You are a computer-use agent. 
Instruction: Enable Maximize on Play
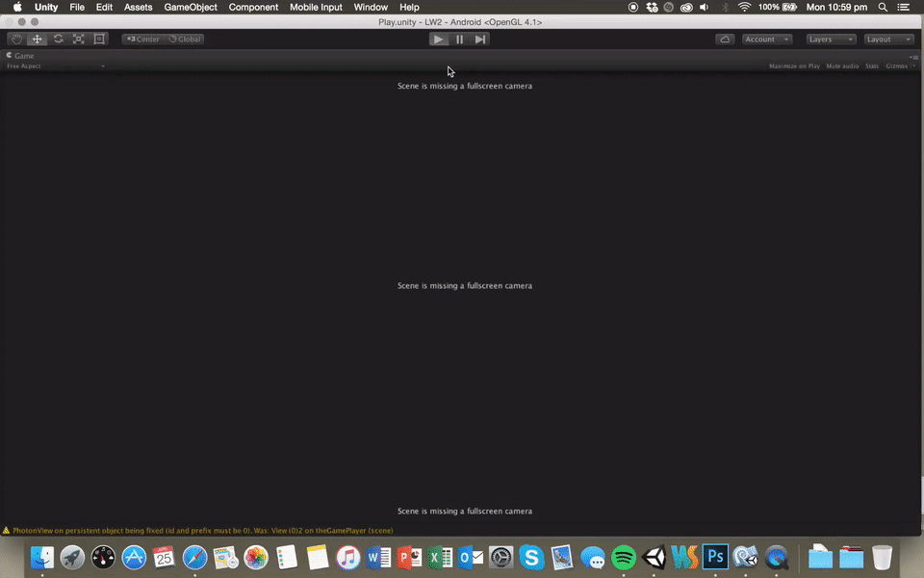pos(794,66)
